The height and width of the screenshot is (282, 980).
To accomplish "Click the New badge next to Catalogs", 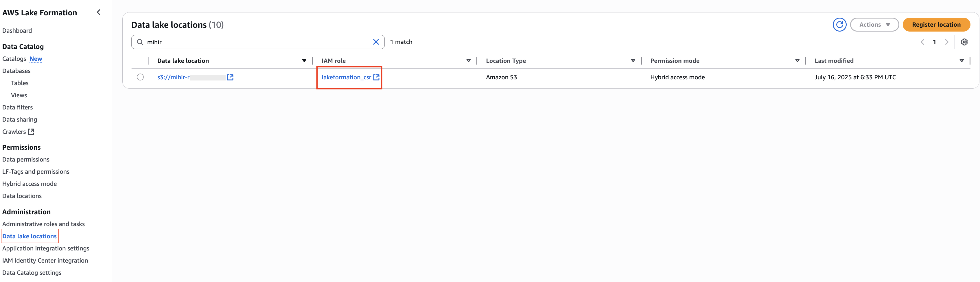I will 36,58.
